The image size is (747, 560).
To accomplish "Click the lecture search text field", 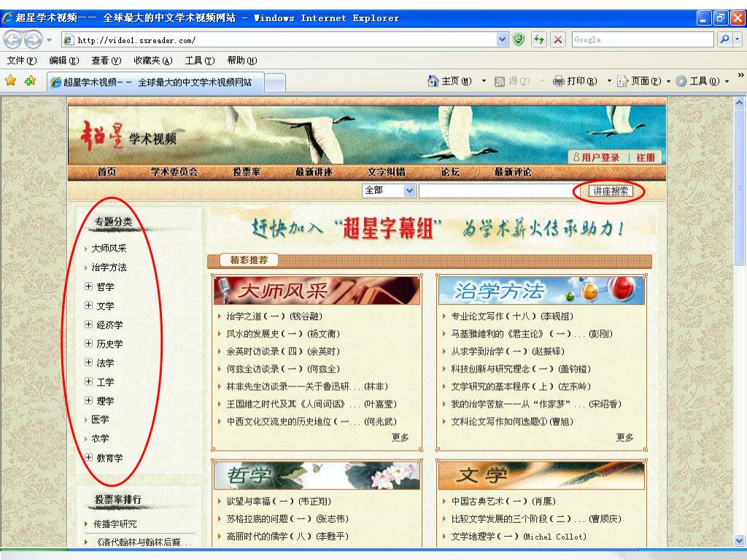I will (498, 191).
